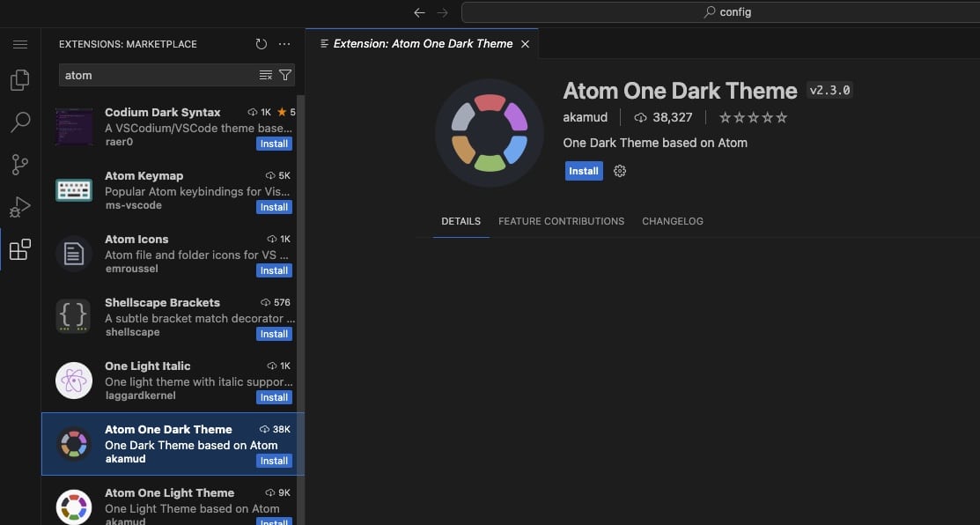Click the Atom Icons document icon

(x=74, y=254)
